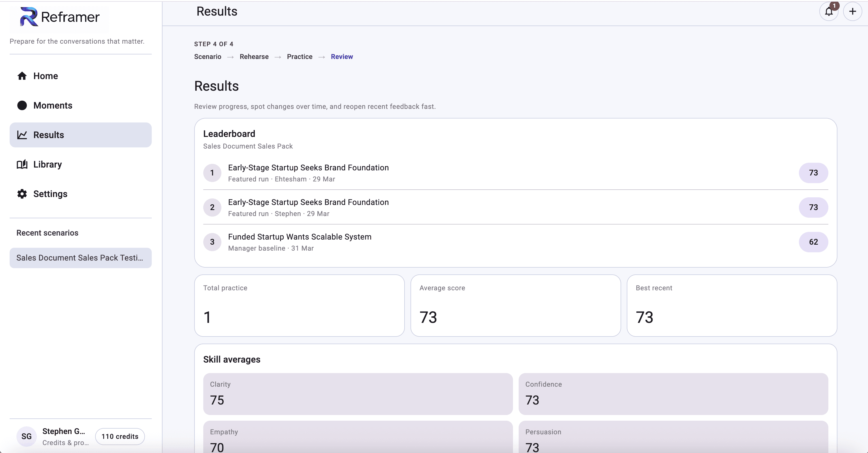Click the Reframer logo icon
Image resolution: width=868 pixels, height=453 pixels.
tap(29, 17)
